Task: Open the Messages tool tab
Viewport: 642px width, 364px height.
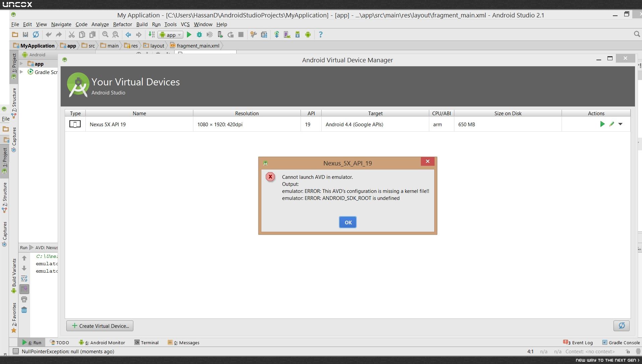Action: tap(184, 343)
